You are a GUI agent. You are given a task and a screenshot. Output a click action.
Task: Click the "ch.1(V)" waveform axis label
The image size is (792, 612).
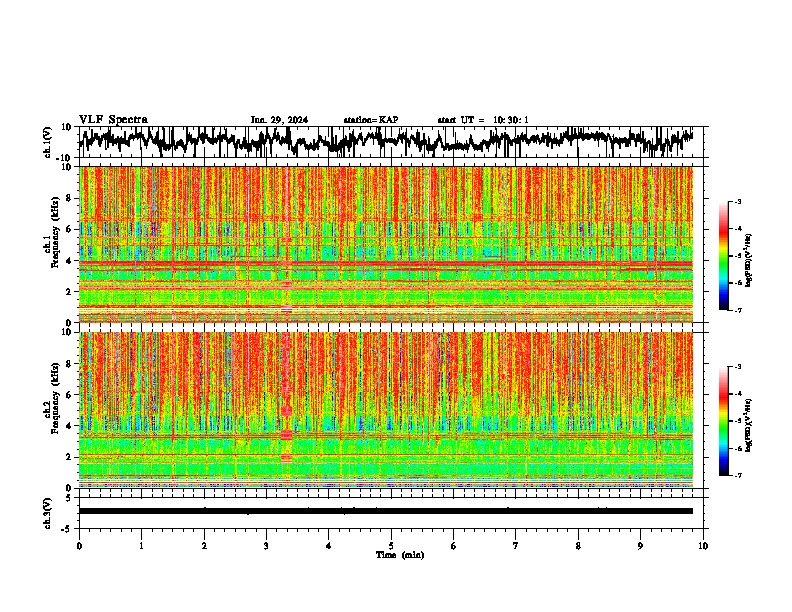(48, 142)
